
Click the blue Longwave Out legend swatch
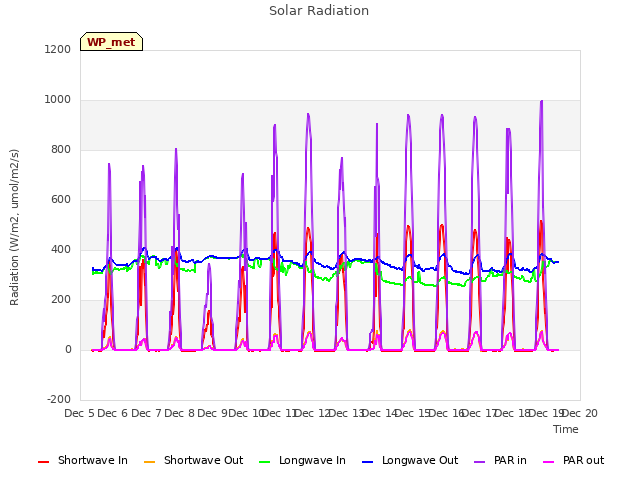367,462
